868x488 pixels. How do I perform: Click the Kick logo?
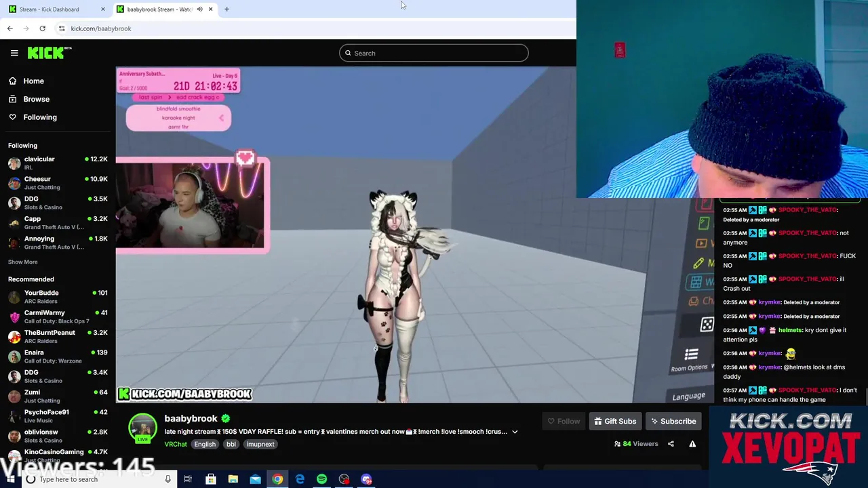[x=50, y=53]
